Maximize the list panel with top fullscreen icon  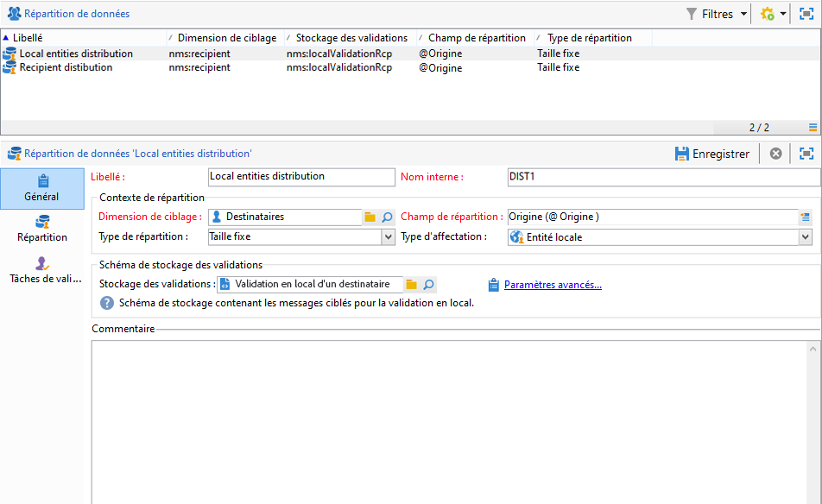click(x=806, y=14)
